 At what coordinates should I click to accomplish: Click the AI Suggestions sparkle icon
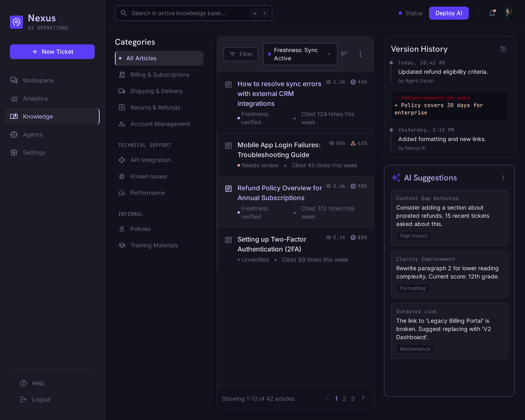[396, 178]
